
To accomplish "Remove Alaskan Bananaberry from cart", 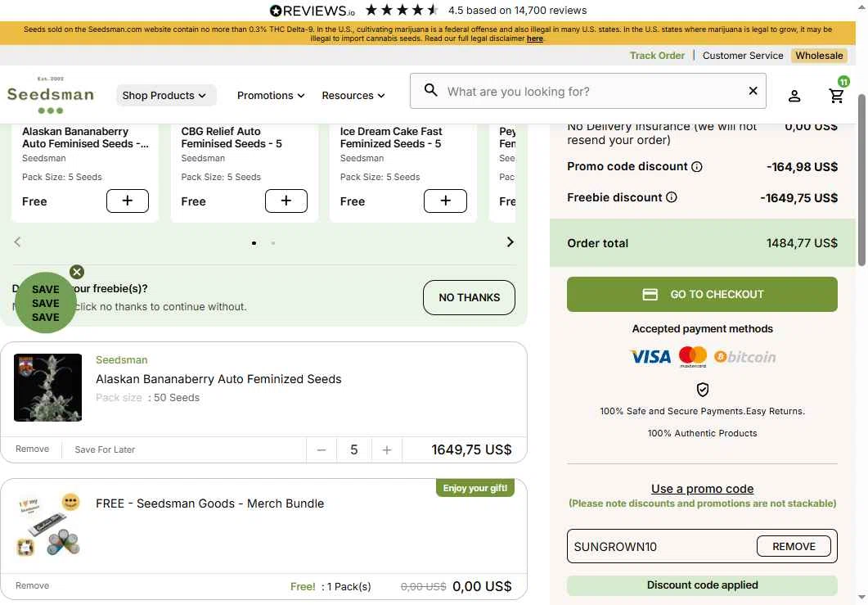I will coord(32,449).
